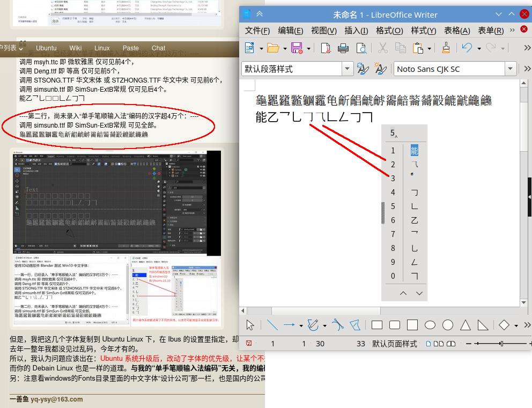The height and width of the screenshot is (408, 532).
Task: Click the Print icon in Writer
Action: [343, 48]
